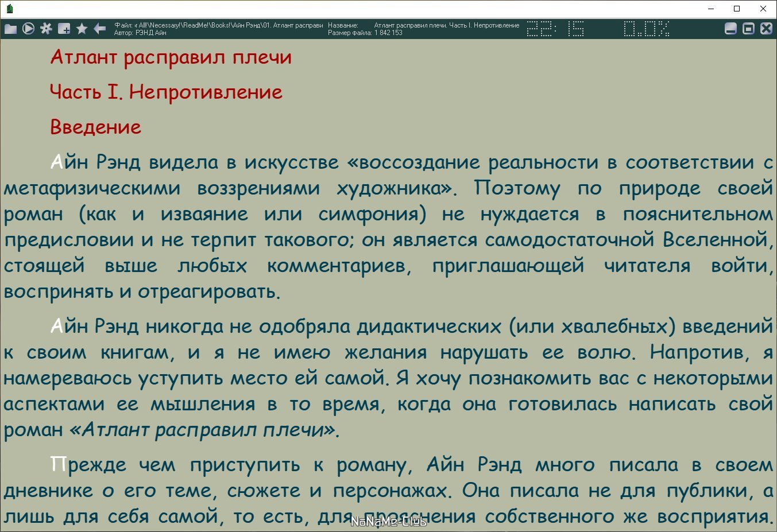Start auto-scroll with the play icon
777x532 pixels.
pos(28,29)
